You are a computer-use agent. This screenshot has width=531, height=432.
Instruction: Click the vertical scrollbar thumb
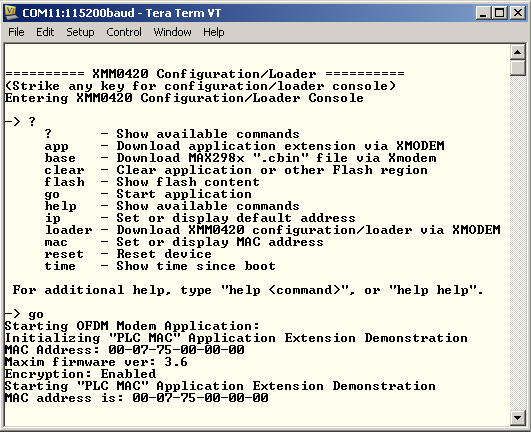pyautogui.click(x=517, y=67)
